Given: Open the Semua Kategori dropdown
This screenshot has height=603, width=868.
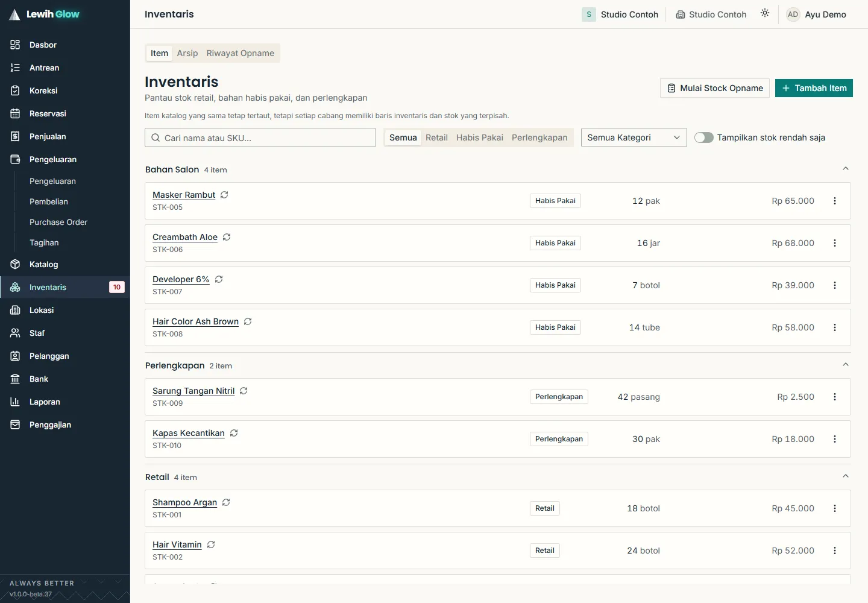Looking at the screenshot, I should [634, 137].
